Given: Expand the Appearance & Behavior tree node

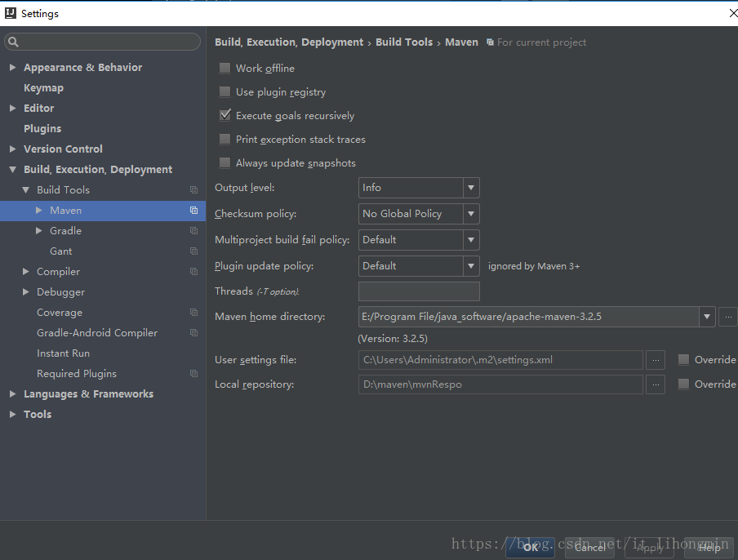Looking at the screenshot, I should click(x=13, y=68).
